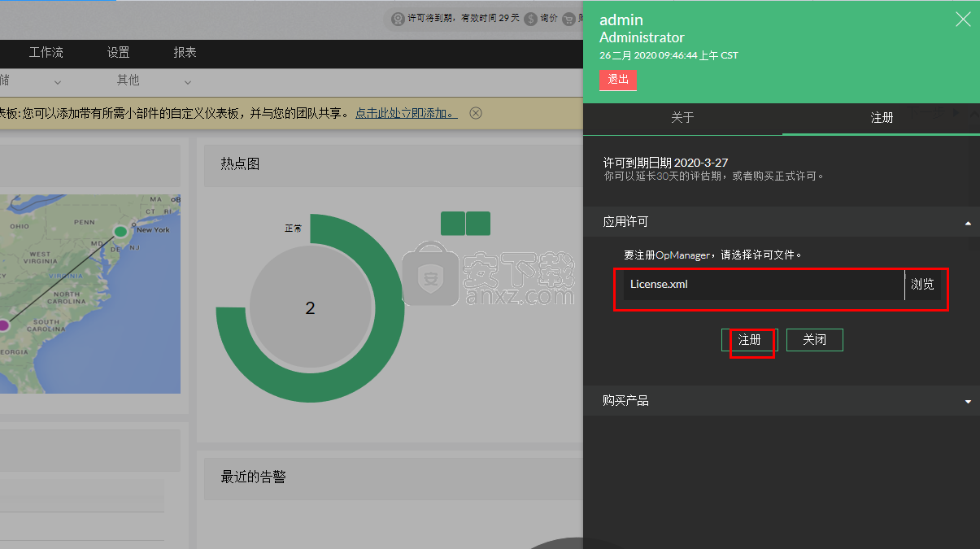Click the 许可将到期 notice text
Screen dimensions: 980x549
click(464, 19)
